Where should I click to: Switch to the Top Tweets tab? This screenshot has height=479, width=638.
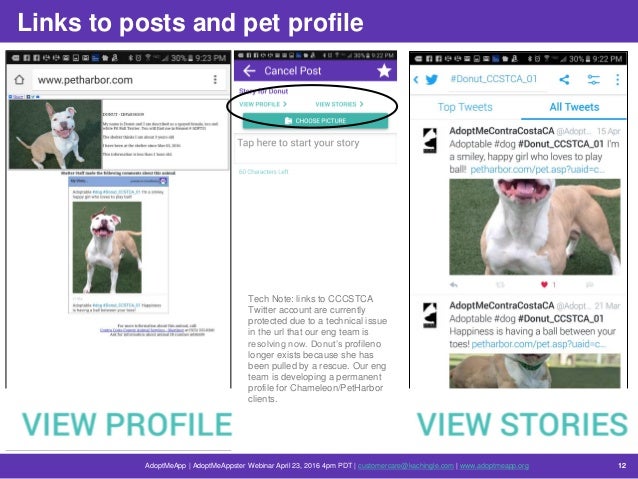(465, 107)
